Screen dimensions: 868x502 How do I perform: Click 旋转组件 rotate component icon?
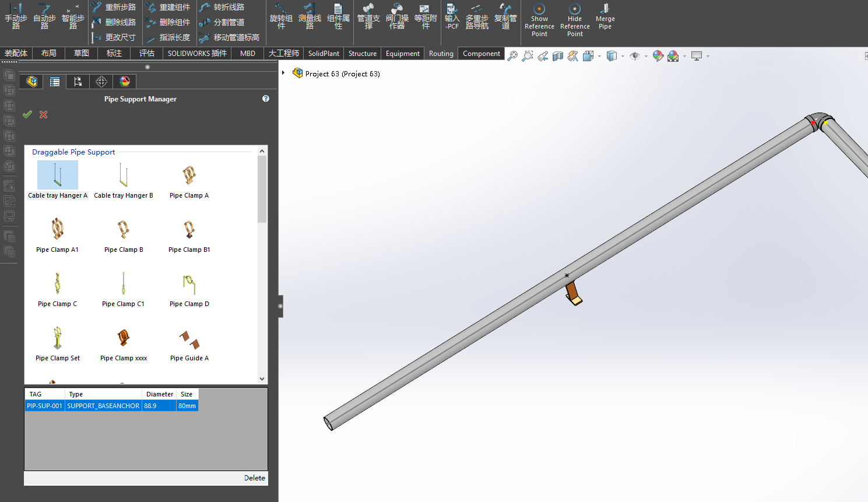point(281,16)
